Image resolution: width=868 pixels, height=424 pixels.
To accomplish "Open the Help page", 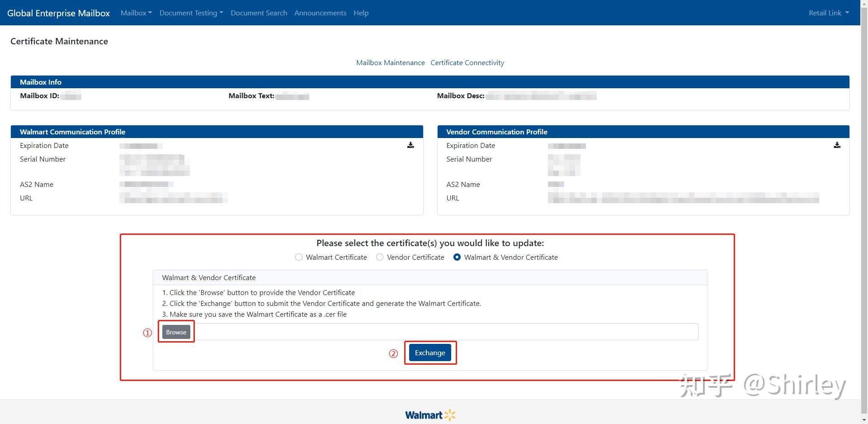I will tap(360, 13).
